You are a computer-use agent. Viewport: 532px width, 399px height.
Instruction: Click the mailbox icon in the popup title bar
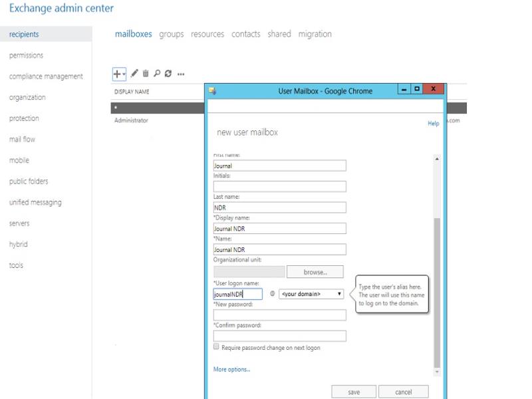(x=213, y=90)
